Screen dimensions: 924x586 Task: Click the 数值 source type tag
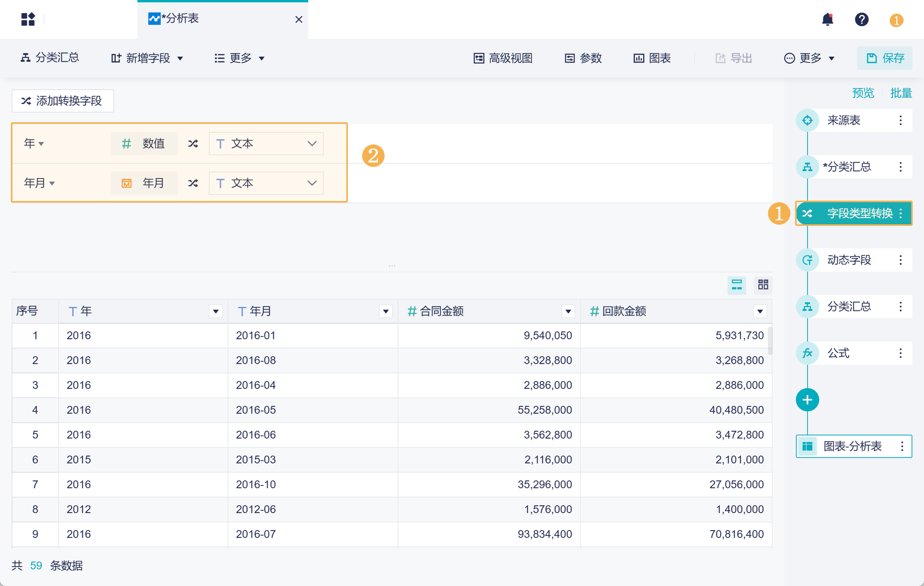pos(144,144)
